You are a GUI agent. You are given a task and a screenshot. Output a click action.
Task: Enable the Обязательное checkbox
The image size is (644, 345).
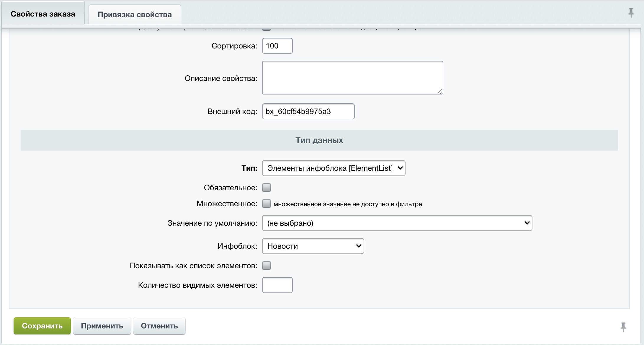coord(267,188)
